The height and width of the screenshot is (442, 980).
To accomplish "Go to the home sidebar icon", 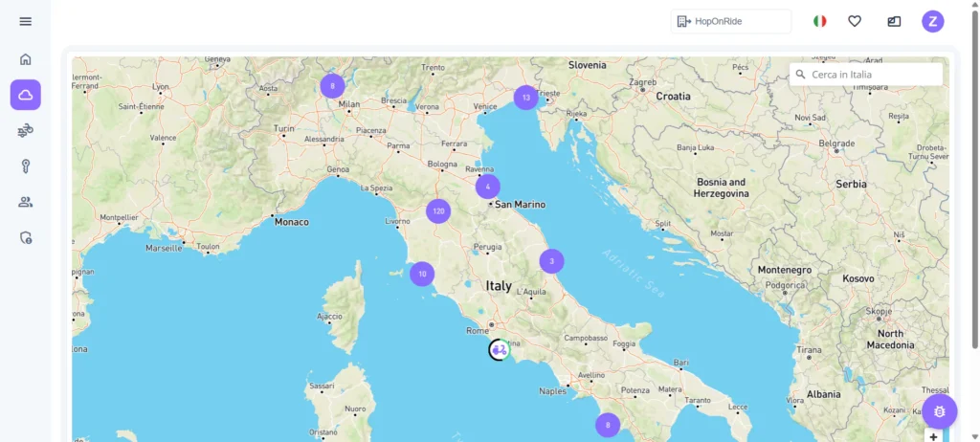I will point(25,59).
